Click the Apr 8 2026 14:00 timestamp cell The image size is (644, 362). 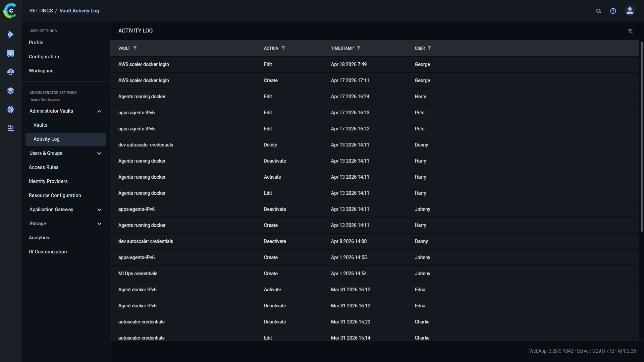[349, 241]
